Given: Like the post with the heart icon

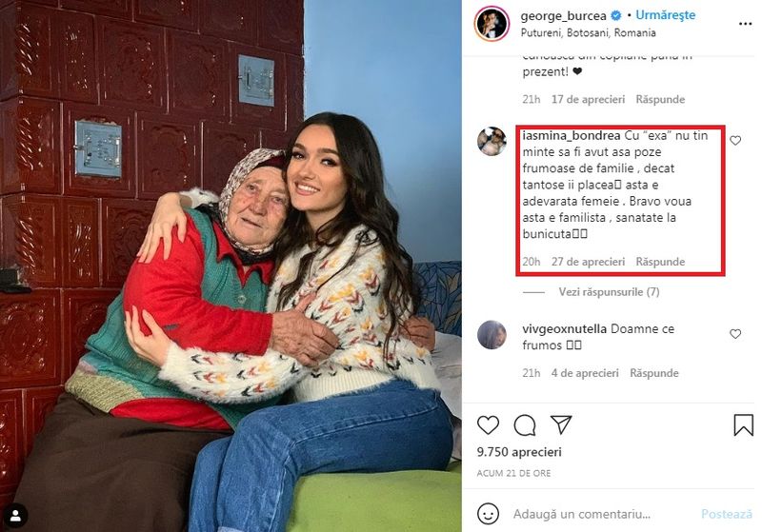Looking at the screenshot, I should pos(488,425).
